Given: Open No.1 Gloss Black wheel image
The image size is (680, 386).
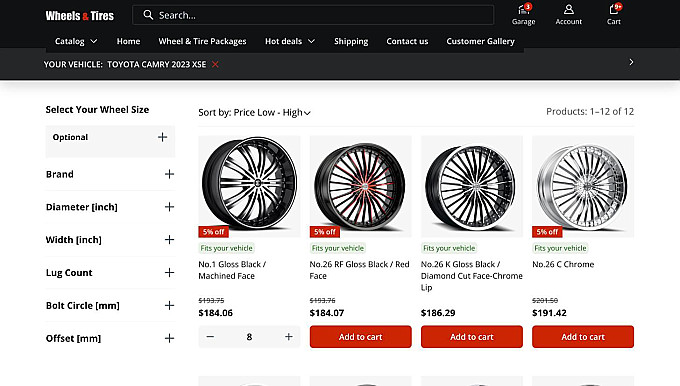Looking at the screenshot, I should tap(249, 186).
